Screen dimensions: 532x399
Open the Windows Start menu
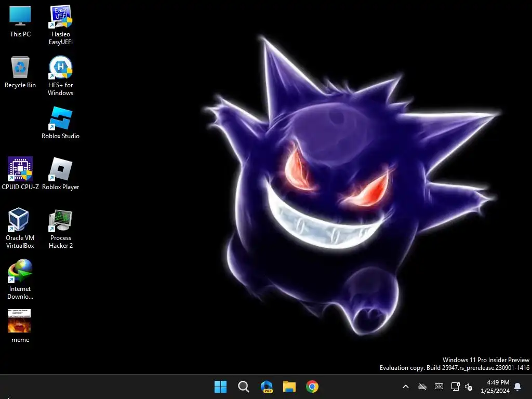(220, 387)
